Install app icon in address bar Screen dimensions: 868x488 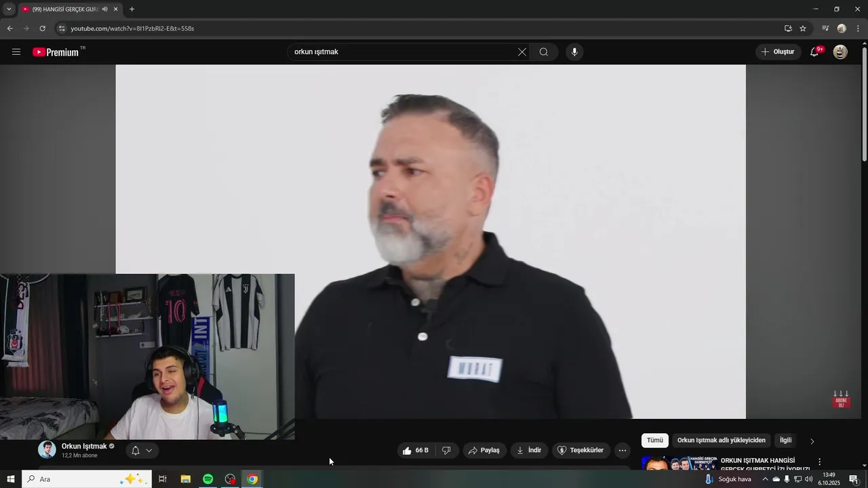(x=788, y=28)
